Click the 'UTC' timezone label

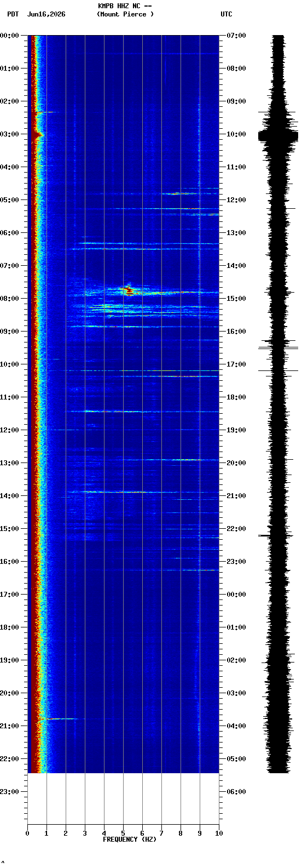tap(226, 14)
